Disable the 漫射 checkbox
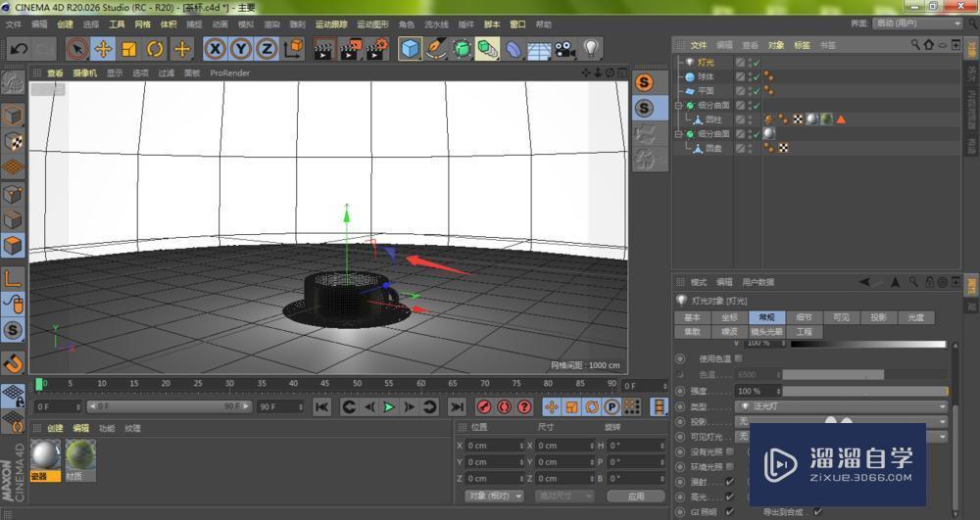 click(729, 482)
